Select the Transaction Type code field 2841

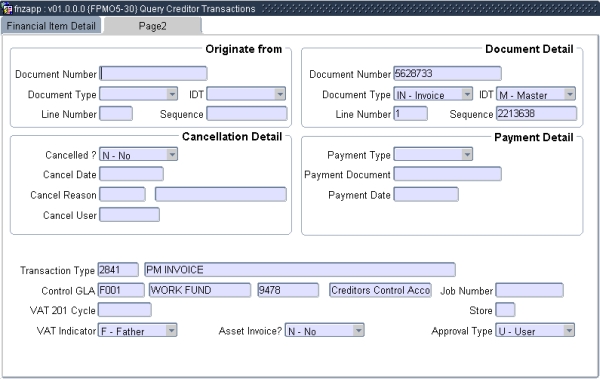tap(118, 270)
